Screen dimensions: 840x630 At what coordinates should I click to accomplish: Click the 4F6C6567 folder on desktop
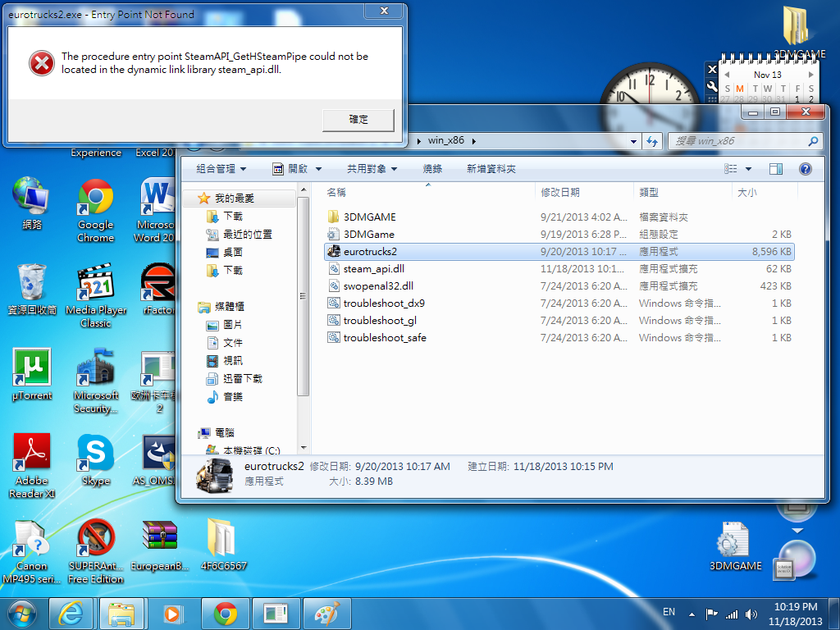pyautogui.click(x=223, y=544)
